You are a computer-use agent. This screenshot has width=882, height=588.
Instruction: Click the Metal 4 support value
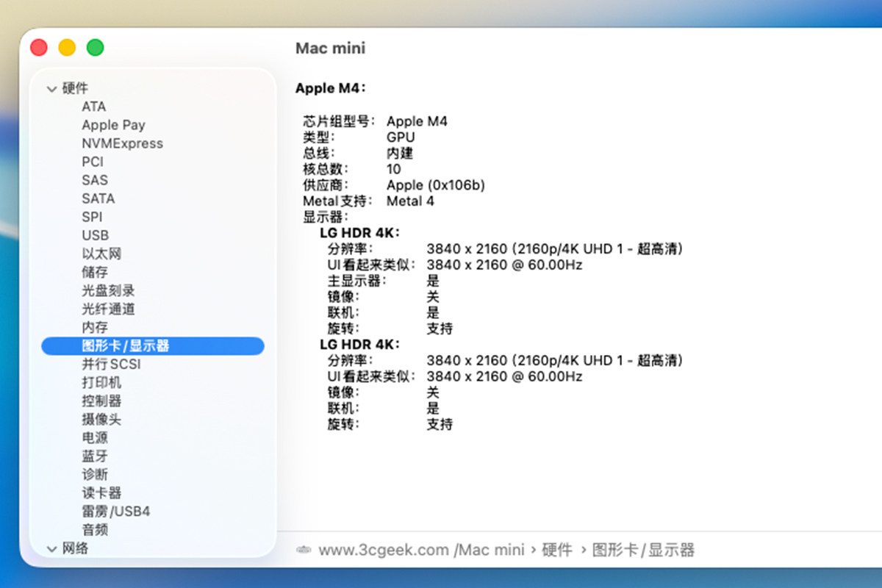410,201
